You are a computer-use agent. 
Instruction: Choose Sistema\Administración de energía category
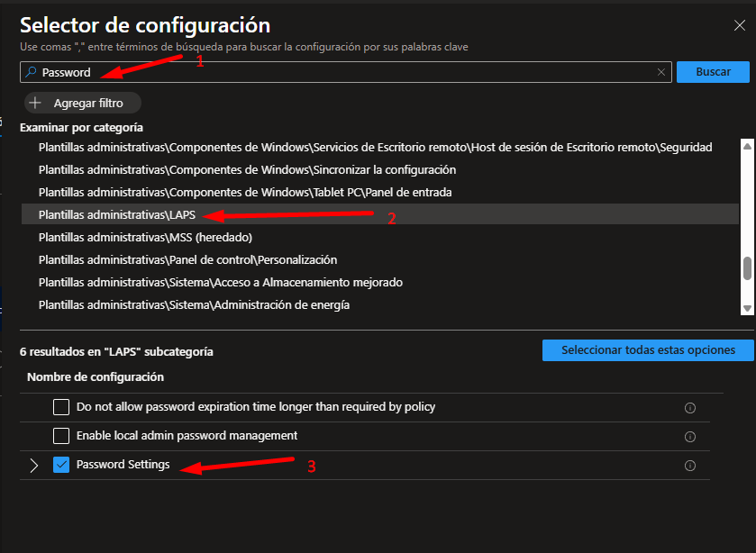pyautogui.click(x=194, y=305)
